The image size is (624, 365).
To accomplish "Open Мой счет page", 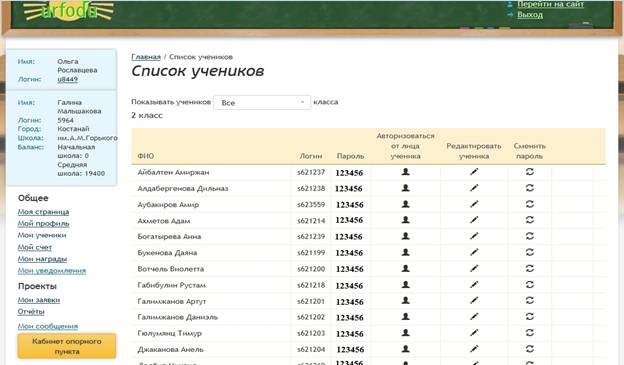I will pyautogui.click(x=35, y=248).
